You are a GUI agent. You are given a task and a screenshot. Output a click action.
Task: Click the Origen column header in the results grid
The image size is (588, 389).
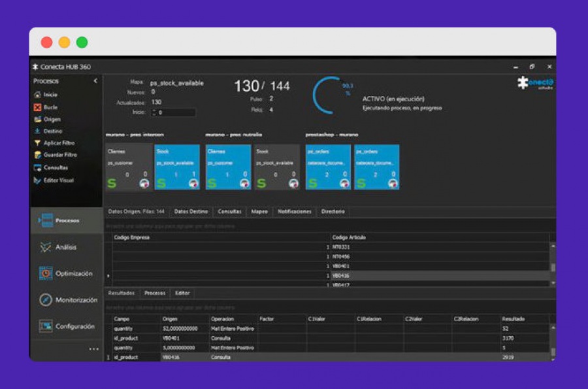186,319
